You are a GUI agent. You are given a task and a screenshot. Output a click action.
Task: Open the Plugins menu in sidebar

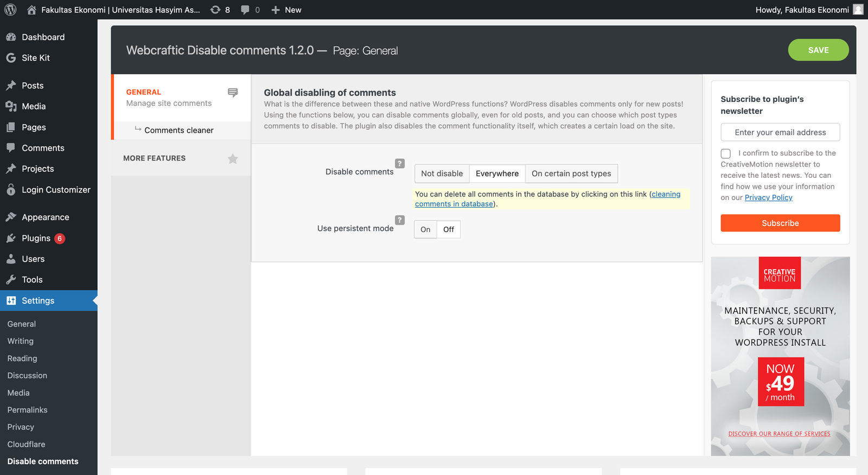(x=36, y=238)
